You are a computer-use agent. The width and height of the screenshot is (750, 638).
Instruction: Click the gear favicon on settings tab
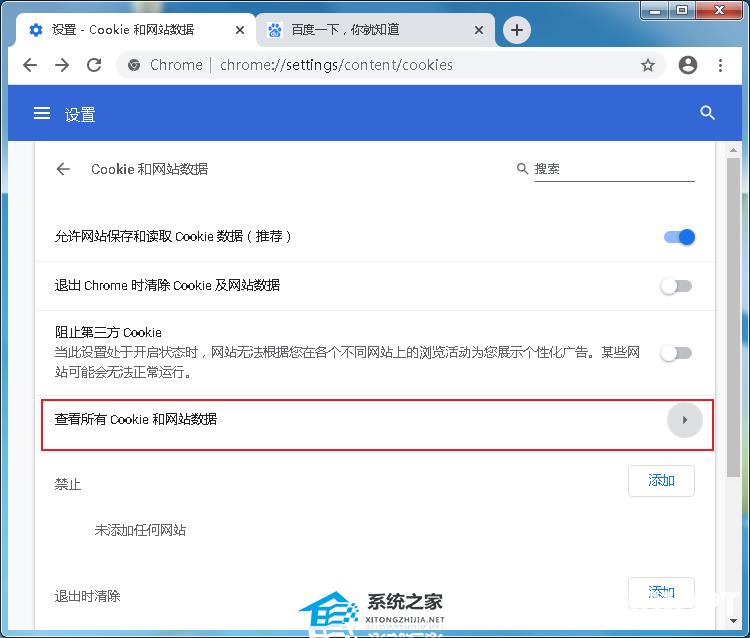click(x=36, y=30)
